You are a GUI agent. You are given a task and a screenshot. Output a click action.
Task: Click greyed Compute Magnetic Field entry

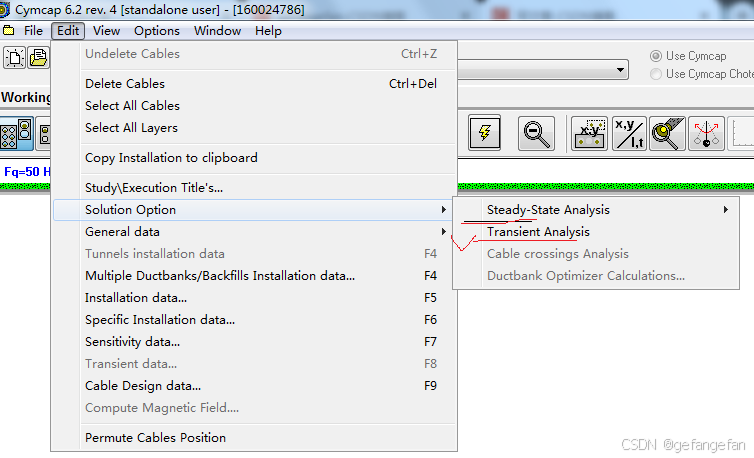pos(255,408)
